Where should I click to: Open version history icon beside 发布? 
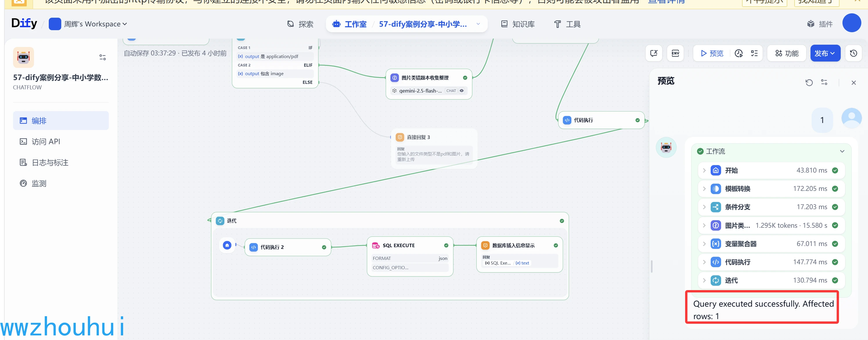(x=853, y=53)
